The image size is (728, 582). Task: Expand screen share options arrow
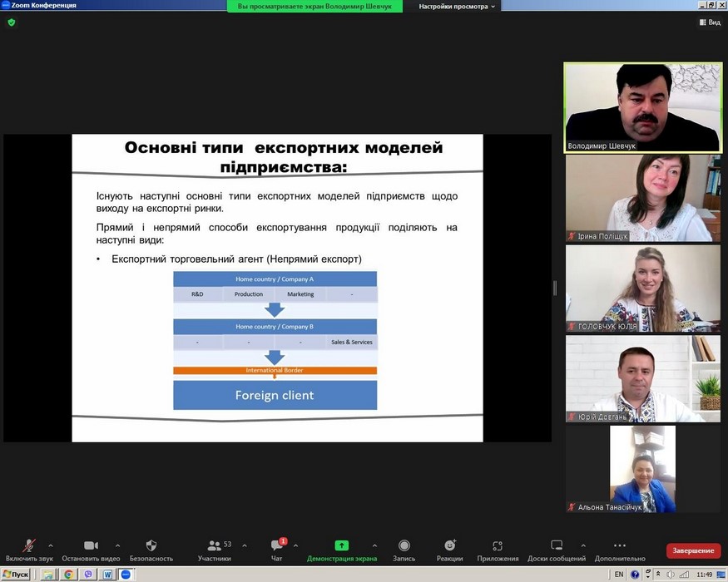tap(374, 545)
